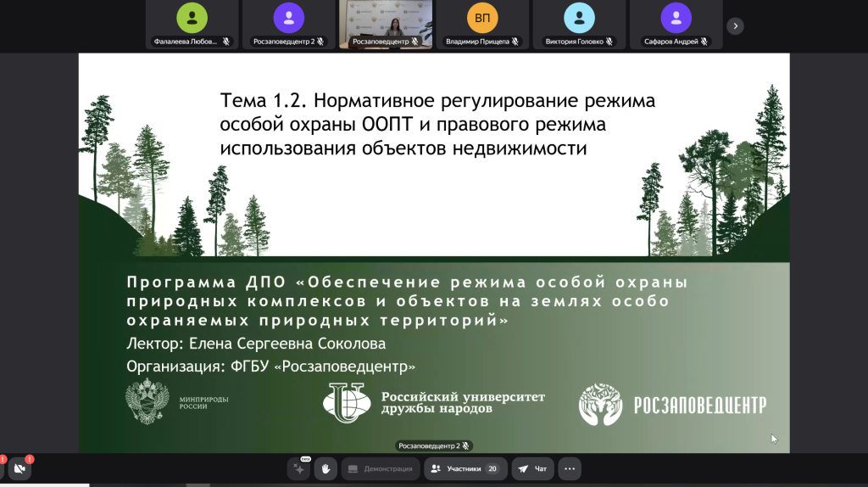
Task: Click the Росзаповедцентр hands-and-tree logo on the slide
Action: click(601, 405)
